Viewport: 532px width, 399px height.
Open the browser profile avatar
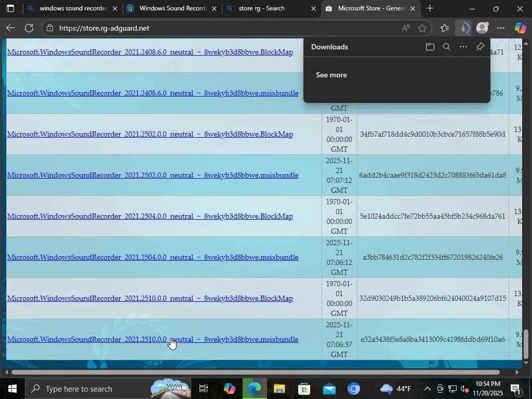pyautogui.click(x=482, y=28)
